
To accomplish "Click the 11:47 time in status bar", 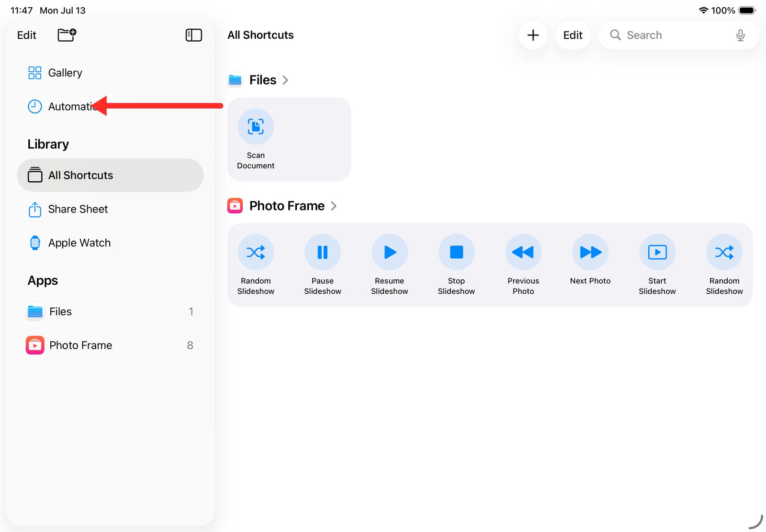I will tap(22, 11).
